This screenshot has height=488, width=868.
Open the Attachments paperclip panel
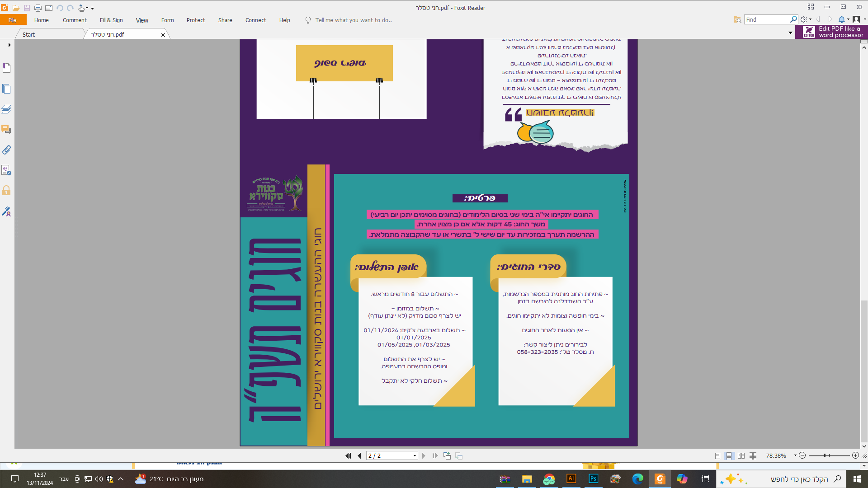coord(6,150)
